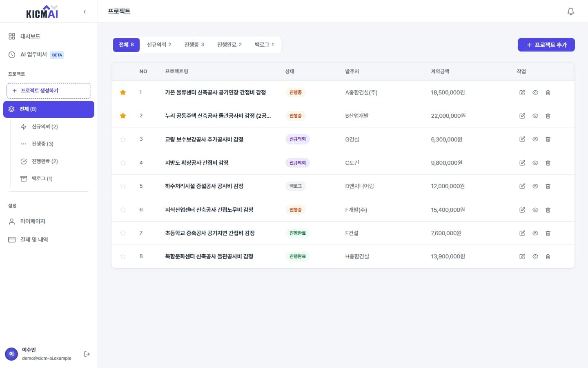
Task: Star the 하수처리시설 증설공사 project
Action: click(123, 186)
